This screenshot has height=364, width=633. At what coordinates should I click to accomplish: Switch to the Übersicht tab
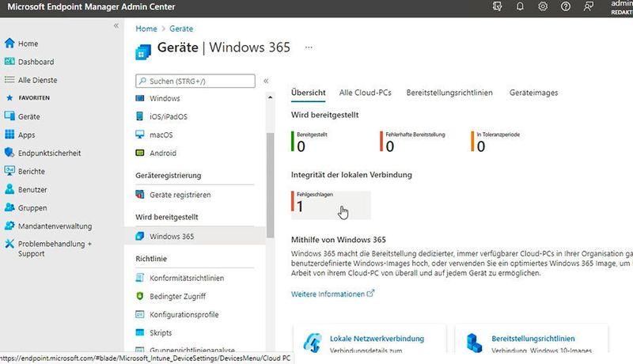pyautogui.click(x=309, y=93)
